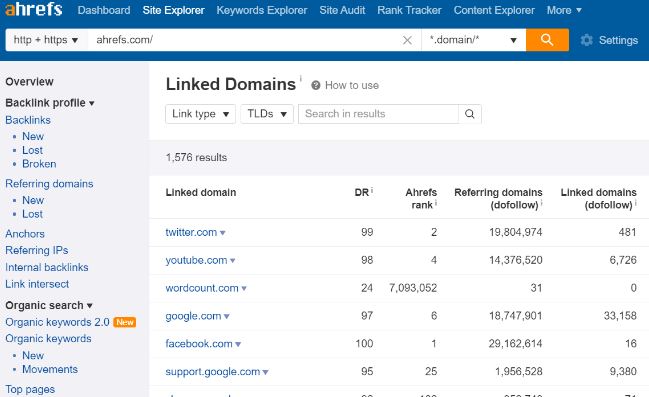Open Link intersect report
The height and width of the screenshot is (397, 649).
(37, 284)
